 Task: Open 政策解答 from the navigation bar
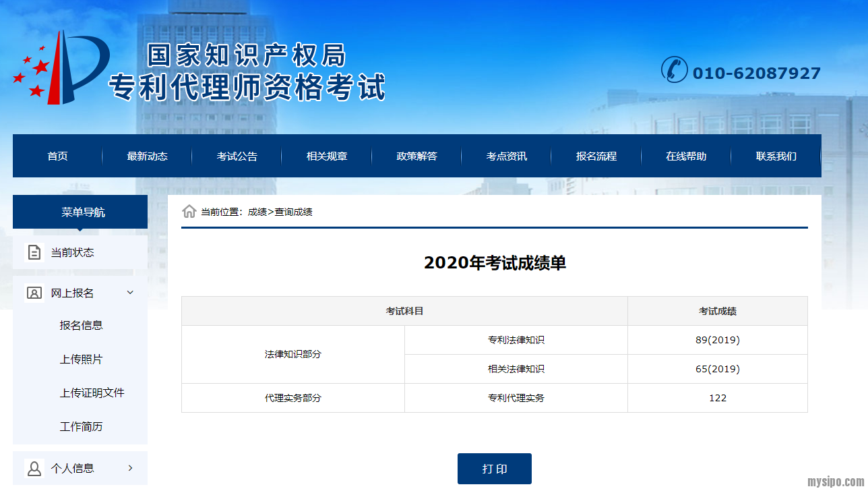416,156
